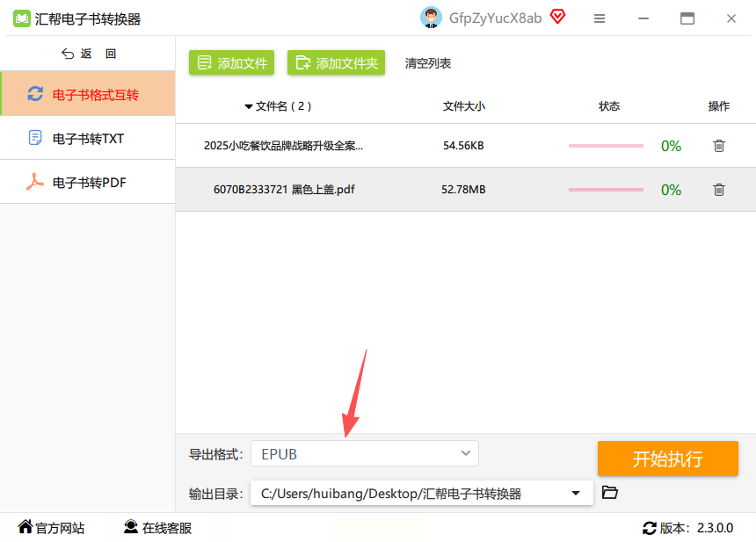Click the red VIP diamond badge
This screenshot has width=756, height=542.
click(558, 17)
